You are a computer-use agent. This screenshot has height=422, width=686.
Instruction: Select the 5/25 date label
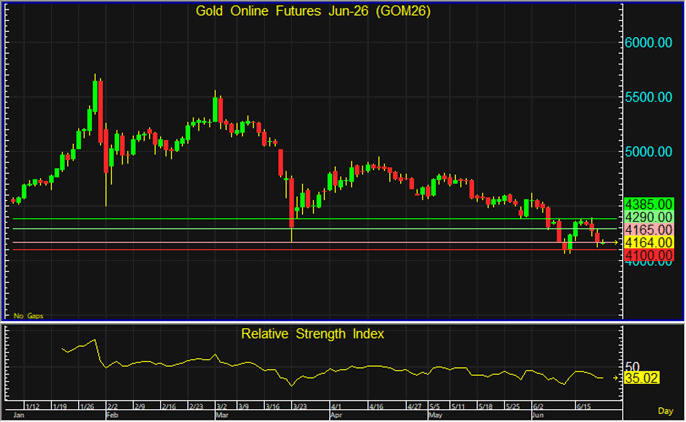[513, 407]
